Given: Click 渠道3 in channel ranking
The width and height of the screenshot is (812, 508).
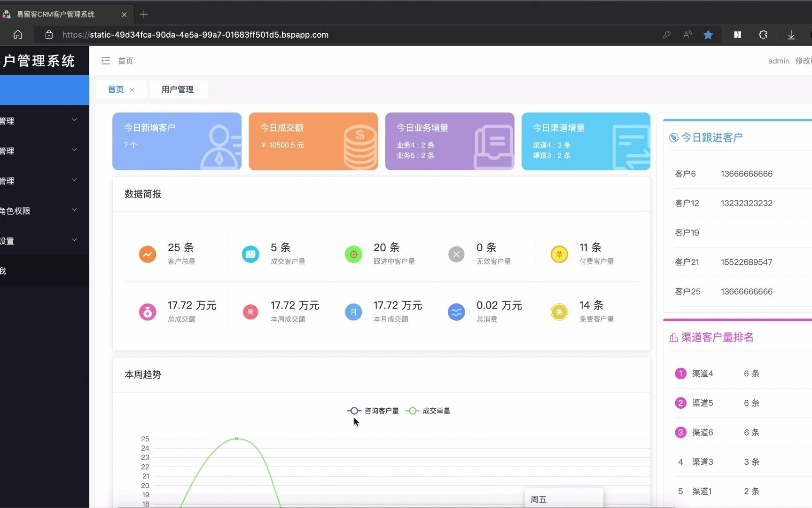Looking at the screenshot, I should (703, 462).
